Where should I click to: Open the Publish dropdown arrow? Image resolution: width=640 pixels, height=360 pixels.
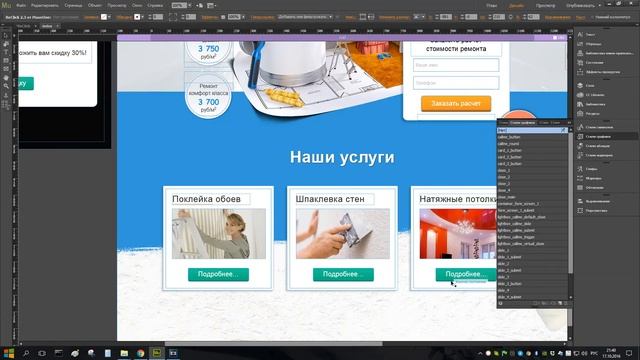coord(600,5)
